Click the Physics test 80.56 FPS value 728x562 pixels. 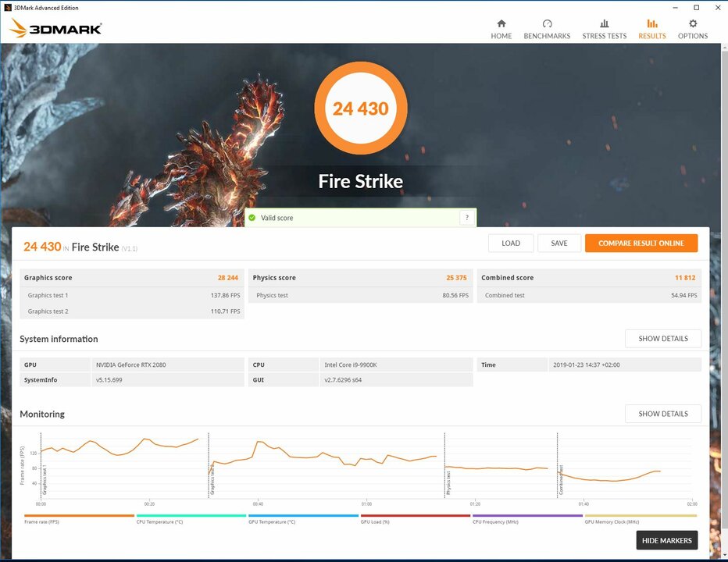point(455,295)
